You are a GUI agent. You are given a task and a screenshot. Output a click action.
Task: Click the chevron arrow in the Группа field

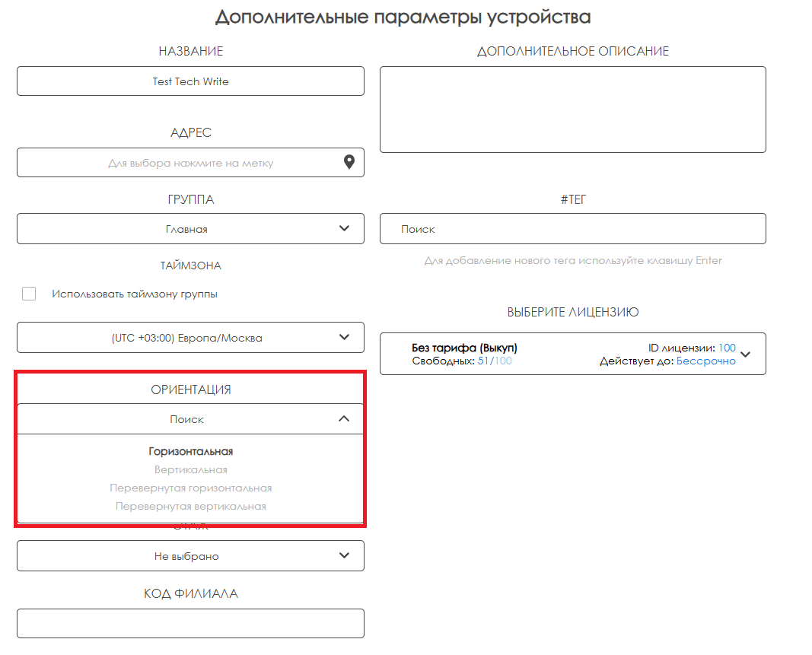tap(344, 228)
